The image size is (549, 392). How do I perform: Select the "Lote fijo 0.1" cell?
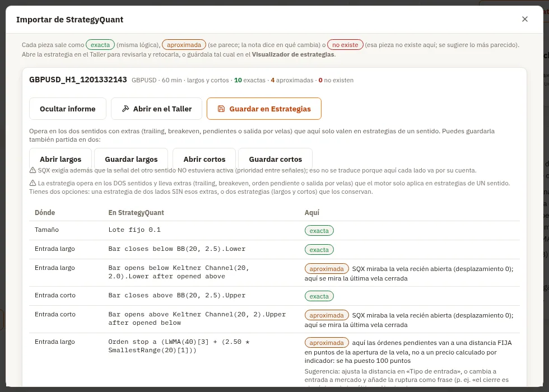134,230
